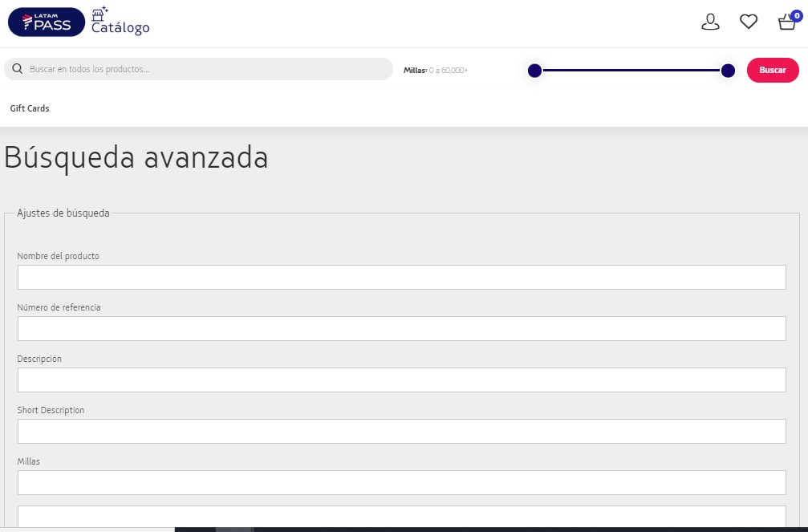Viewport: 808px width, 532px height.
Task: Click the second Millas input field
Action: point(401,517)
